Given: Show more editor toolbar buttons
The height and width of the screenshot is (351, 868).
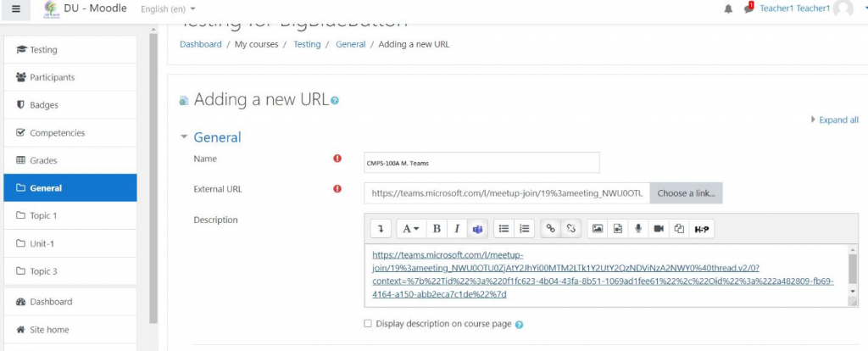Looking at the screenshot, I should [381, 229].
